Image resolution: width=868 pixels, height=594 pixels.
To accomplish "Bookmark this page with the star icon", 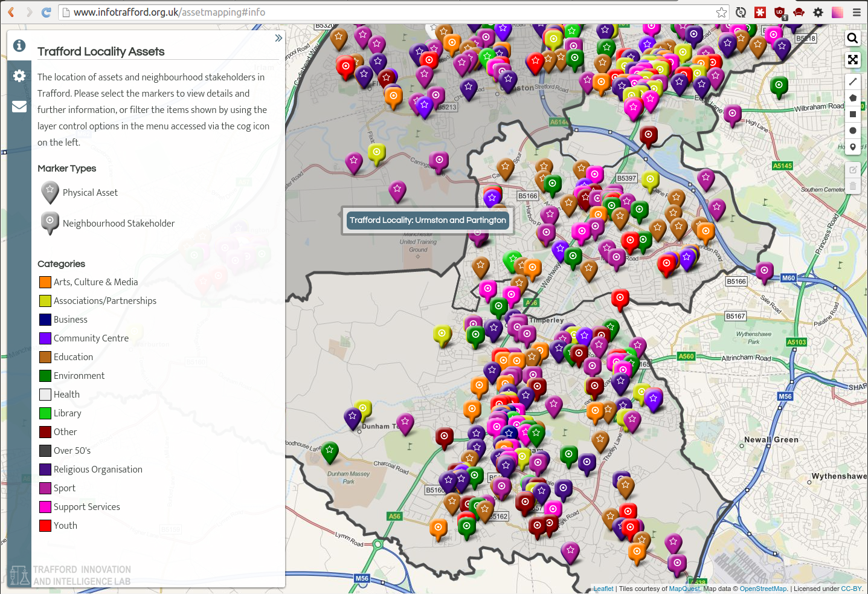I will pyautogui.click(x=721, y=12).
